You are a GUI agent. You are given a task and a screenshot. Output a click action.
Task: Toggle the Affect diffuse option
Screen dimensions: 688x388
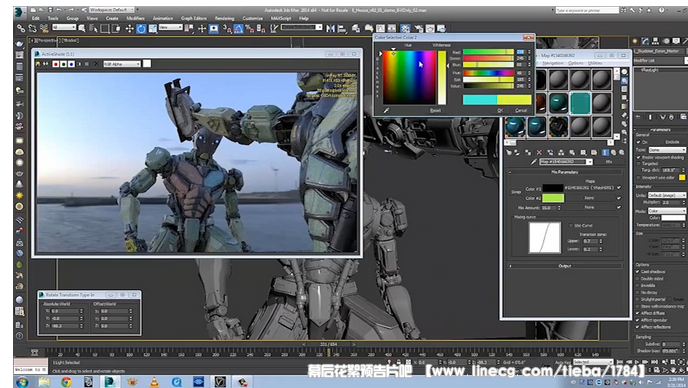(638, 313)
